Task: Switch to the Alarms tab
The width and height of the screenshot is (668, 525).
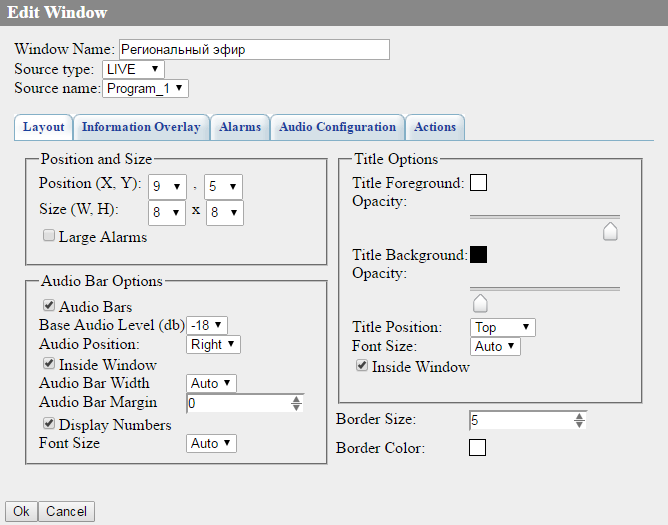Action: tap(240, 127)
